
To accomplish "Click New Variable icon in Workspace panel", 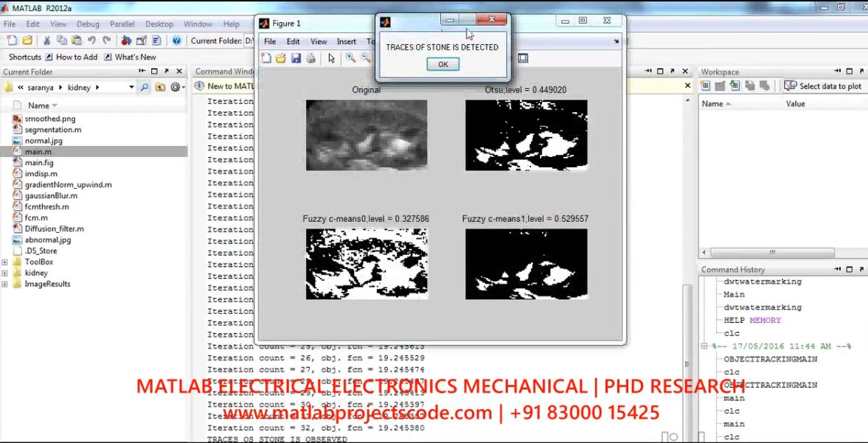I will click(706, 86).
